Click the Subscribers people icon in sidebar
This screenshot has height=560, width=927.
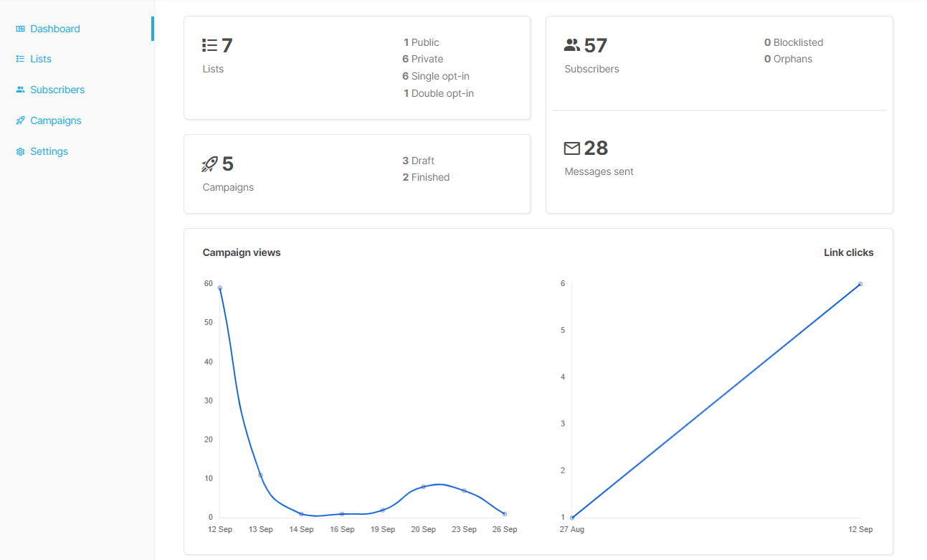click(x=20, y=90)
